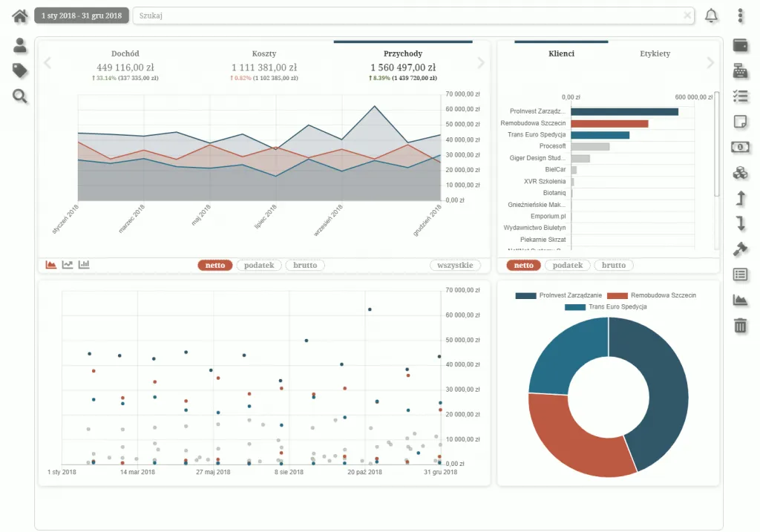760x532 pixels.
Task: Toggle ProInvest Zarządzanie legend swatch
Action: click(x=526, y=295)
